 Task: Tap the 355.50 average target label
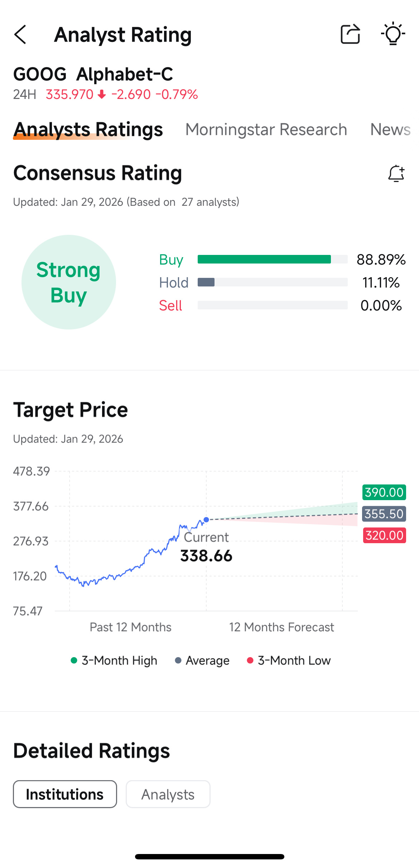(x=384, y=514)
